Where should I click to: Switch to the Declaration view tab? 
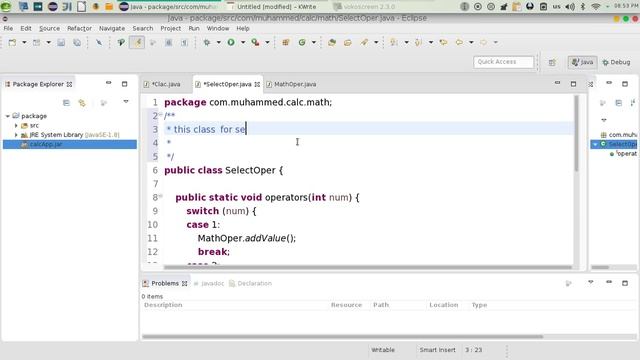[x=250, y=284]
